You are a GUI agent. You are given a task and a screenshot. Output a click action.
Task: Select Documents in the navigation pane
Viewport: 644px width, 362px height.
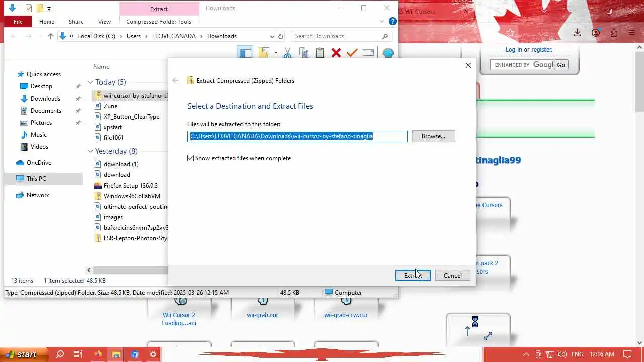[x=46, y=111]
